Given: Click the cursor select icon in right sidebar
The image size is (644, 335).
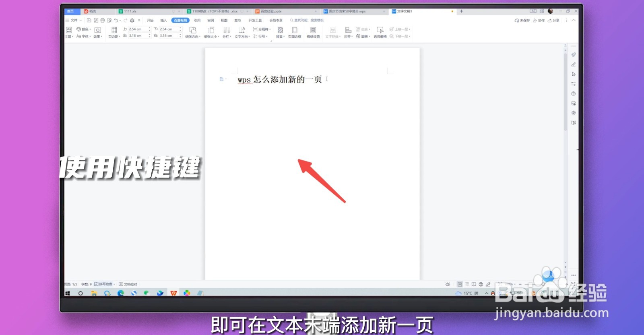Looking at the screenshot, I should coord(574,74).
